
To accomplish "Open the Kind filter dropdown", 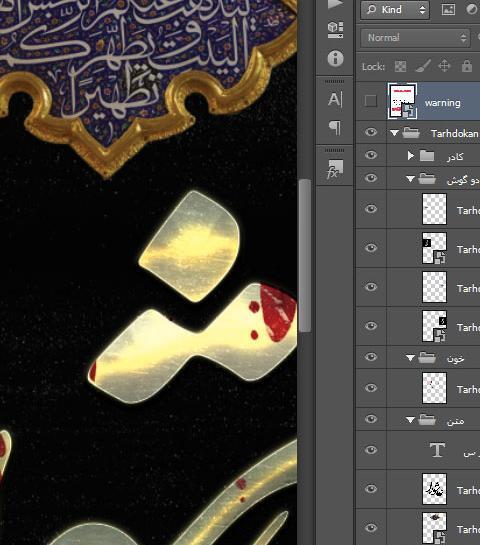I will point(395,9).
